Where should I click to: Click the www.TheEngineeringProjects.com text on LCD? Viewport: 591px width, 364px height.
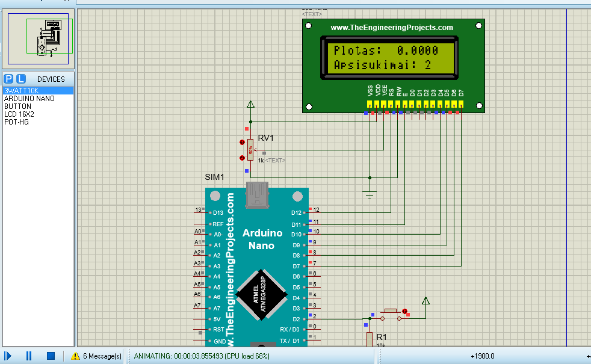tap(392, 28)
